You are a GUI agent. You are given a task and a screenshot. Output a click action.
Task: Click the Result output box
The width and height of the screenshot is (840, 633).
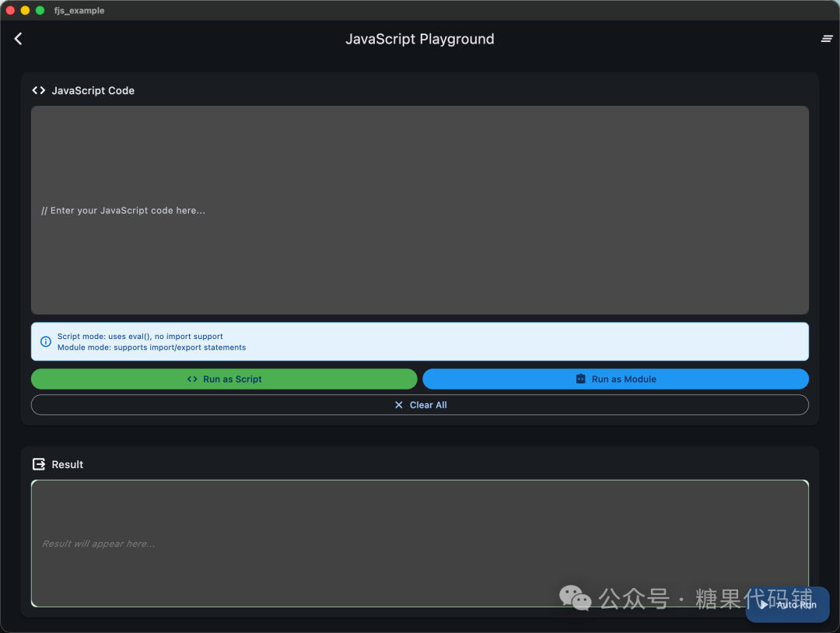(419, 543)
